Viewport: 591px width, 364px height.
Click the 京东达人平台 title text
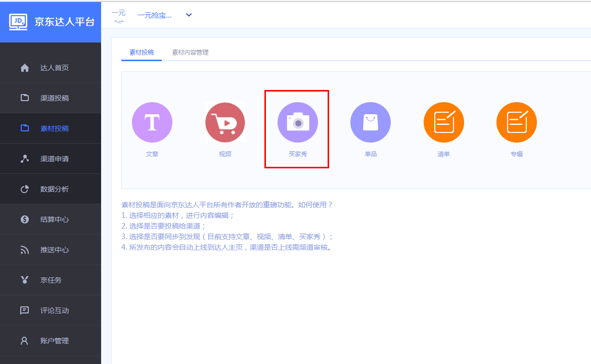(x=64, y=22)
